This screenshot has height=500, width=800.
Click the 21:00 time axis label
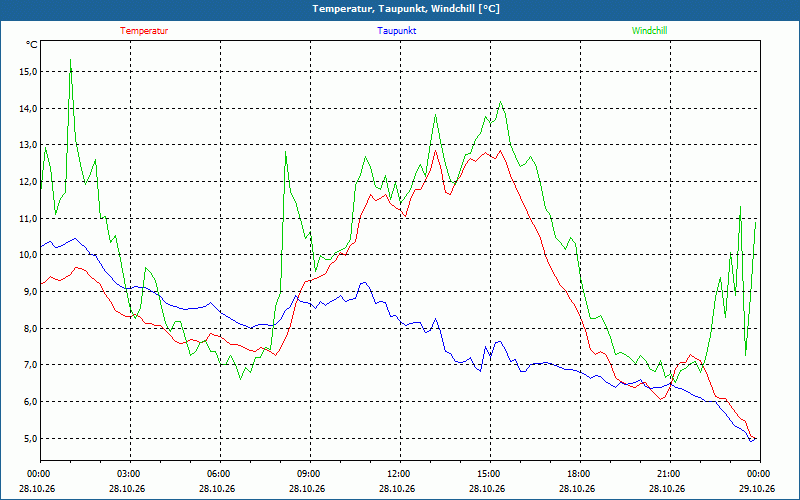coord(670,474)
